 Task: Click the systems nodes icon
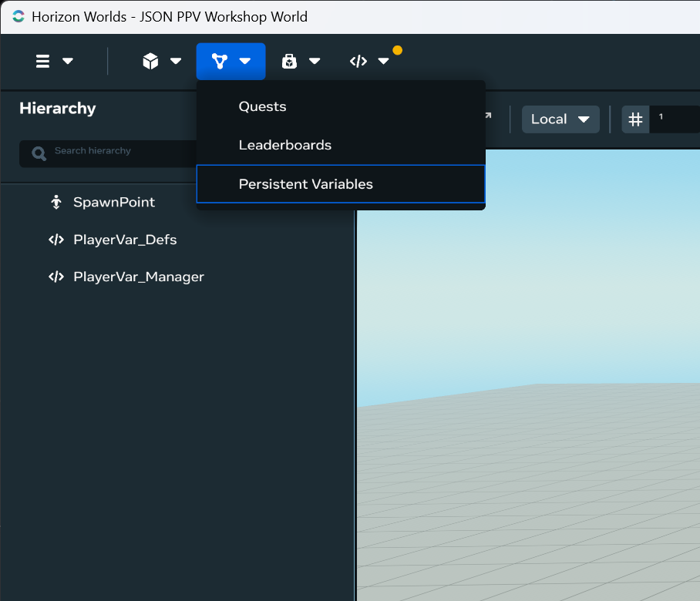pyautogui.click(x=219, y=61)
